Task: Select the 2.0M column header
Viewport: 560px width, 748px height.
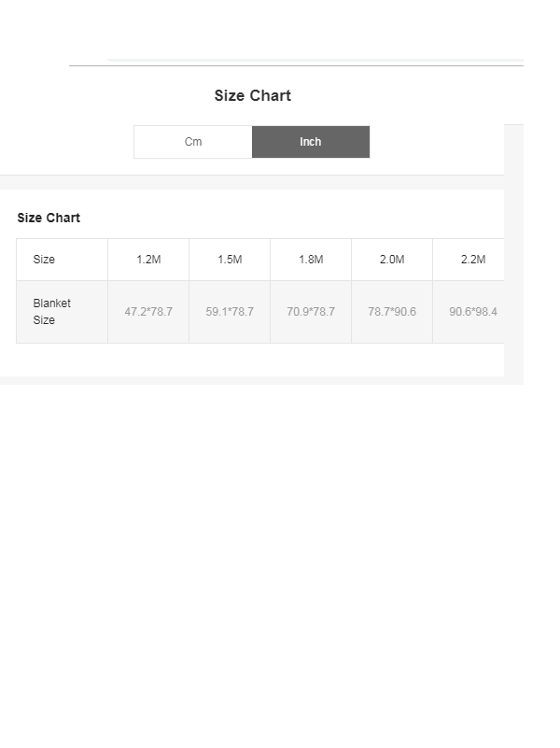Action: (x=392, y=260)
